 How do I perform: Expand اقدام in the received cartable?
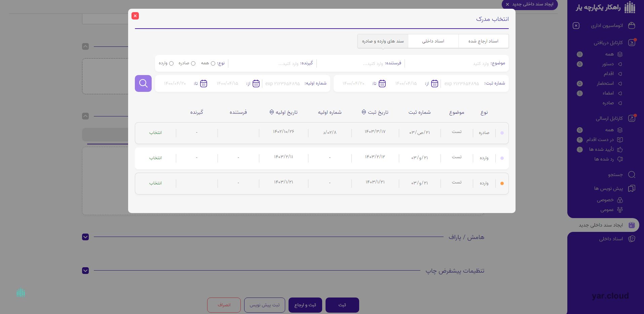pos(620,74)
